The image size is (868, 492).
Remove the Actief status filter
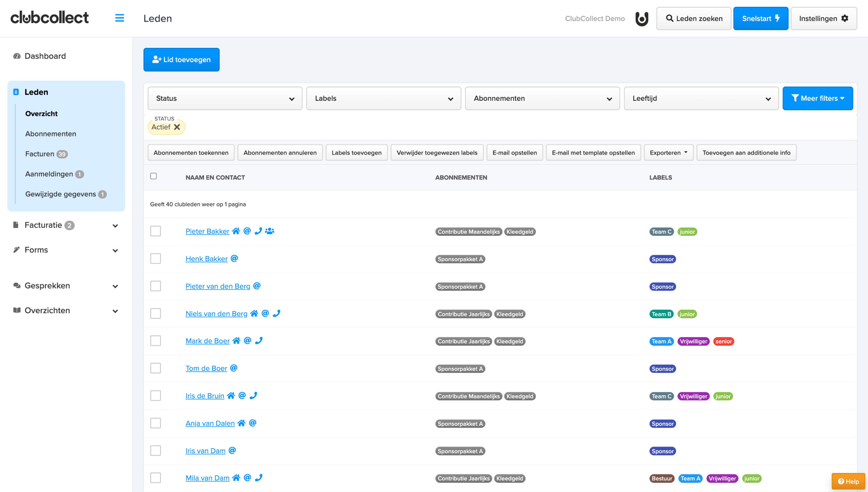(177, 127)
